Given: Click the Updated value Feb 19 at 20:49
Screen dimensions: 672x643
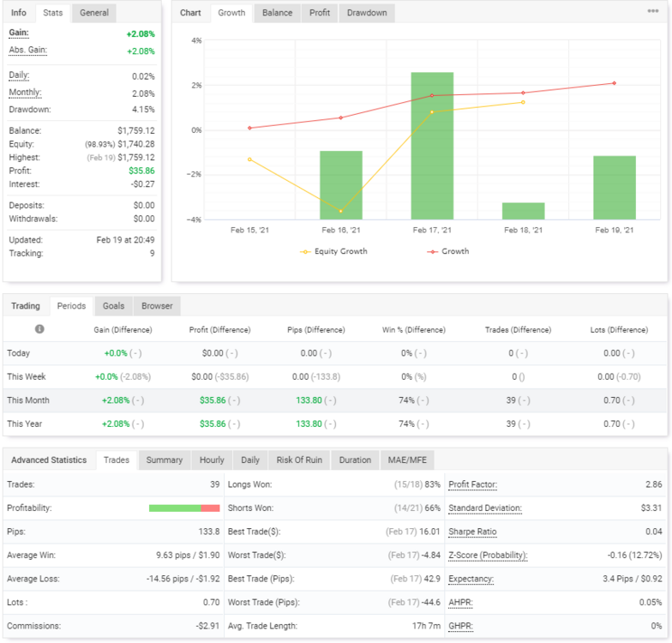Looking at the screenshot, I should click(x=125, y=240).
